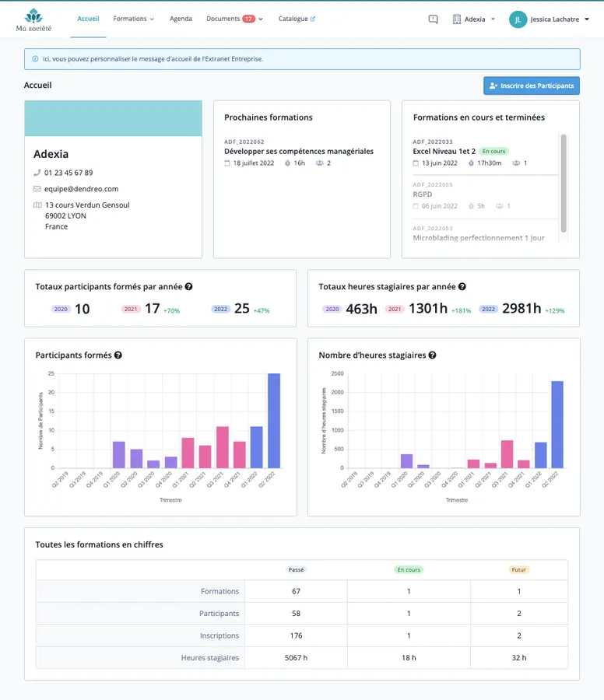
Task: Click the Formations en cours list scrollbar
Action: (x=564, y=183)
